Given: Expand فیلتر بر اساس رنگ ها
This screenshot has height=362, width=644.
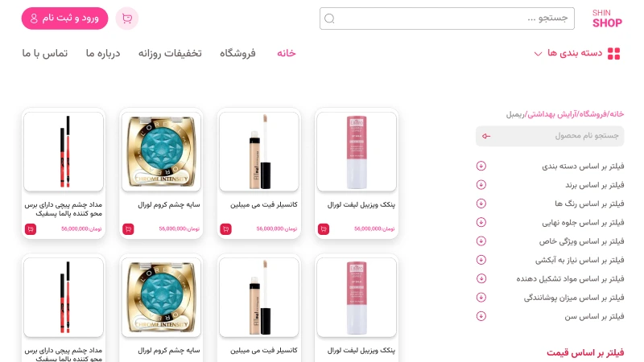Looking at the screenshot, I should click(x=481, y=204).
